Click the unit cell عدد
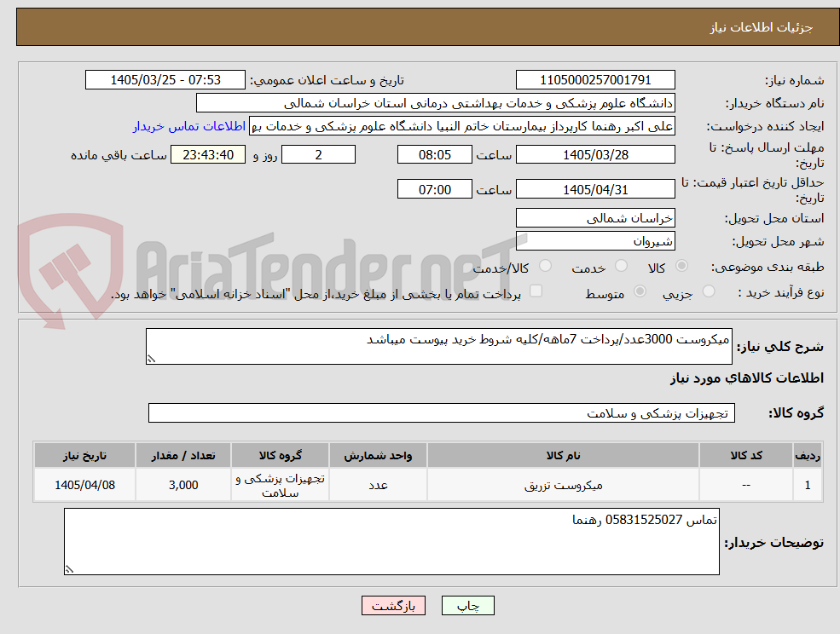Image resolution: width=840 pixels, height=634 pixels. click(x=379, y=485)
